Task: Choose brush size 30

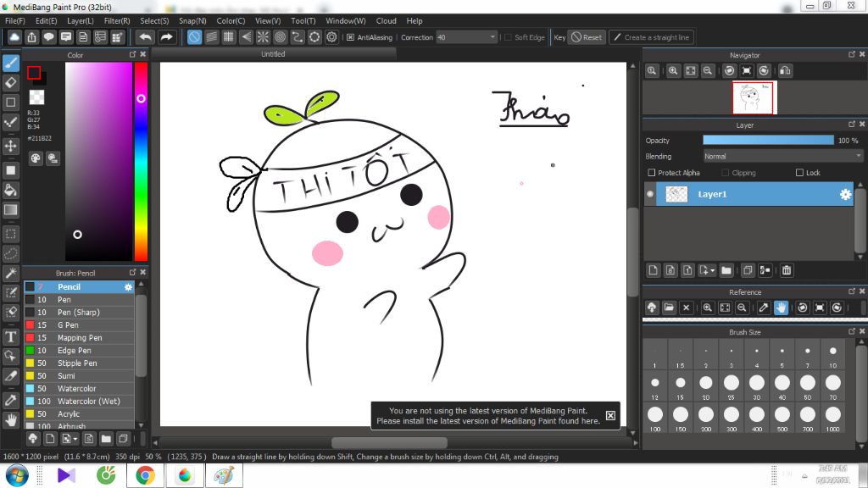Action: [757, 386]
